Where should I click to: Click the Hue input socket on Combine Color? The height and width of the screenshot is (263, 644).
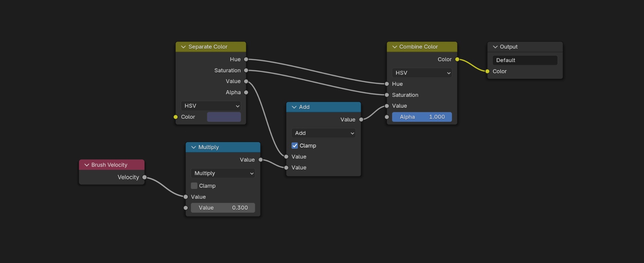(387, 84)
